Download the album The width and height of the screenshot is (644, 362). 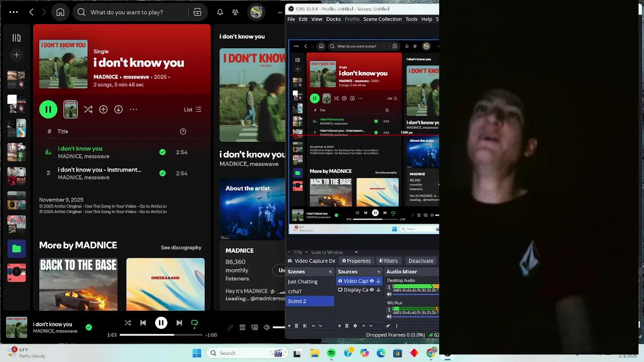(118, 109)
